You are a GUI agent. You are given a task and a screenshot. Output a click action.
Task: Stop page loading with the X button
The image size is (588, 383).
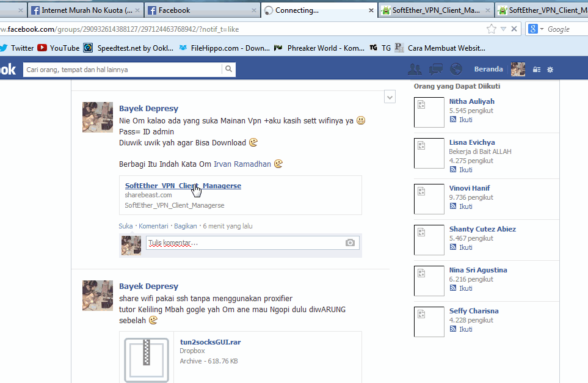(514, 29)
